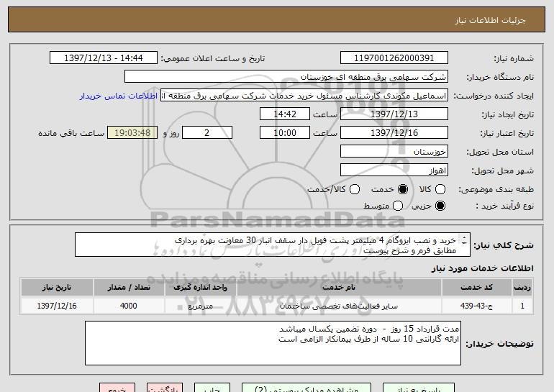Select the خدمت radio button

click(x=402, y=189)
